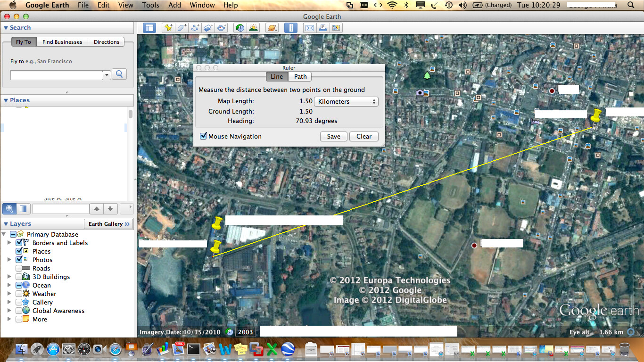The width and height of the screenshot is (644, 362).
Task: Open the Tools menu
Action: click(x=150, y=5)
